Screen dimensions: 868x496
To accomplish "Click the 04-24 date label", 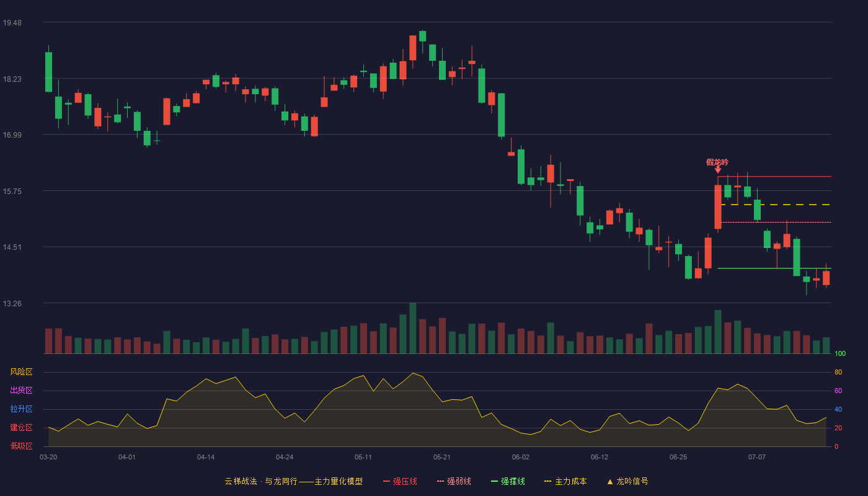I will (285, 457).
